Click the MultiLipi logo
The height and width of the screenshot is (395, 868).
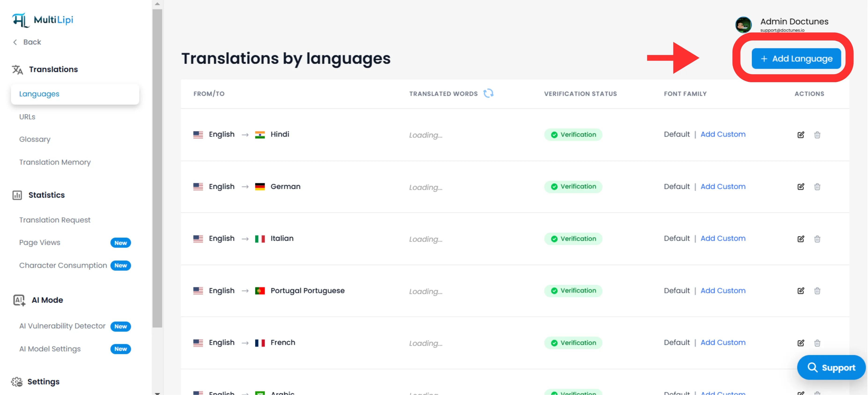click(43, 19)
